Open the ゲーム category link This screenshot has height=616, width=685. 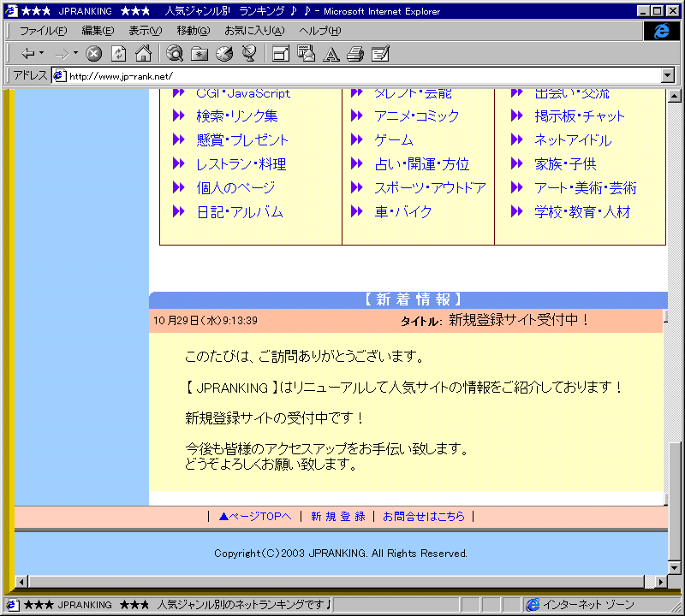coord(394,140)
